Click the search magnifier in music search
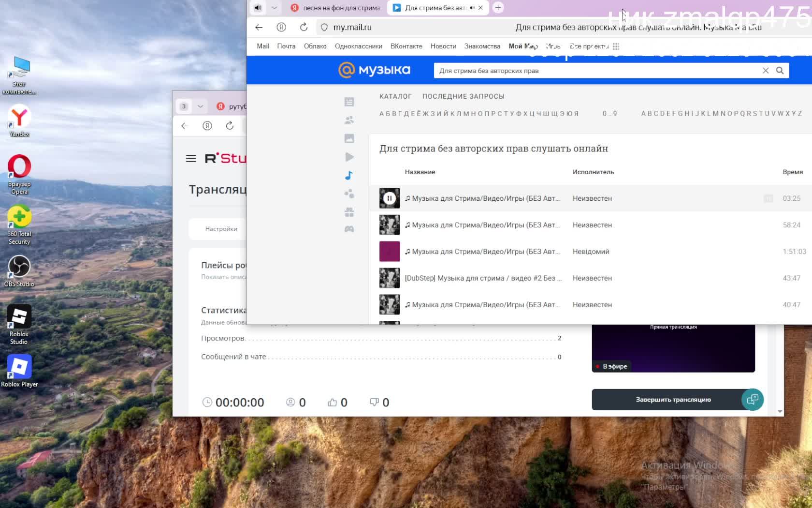 pyautogui.click(x=780, y=71)
